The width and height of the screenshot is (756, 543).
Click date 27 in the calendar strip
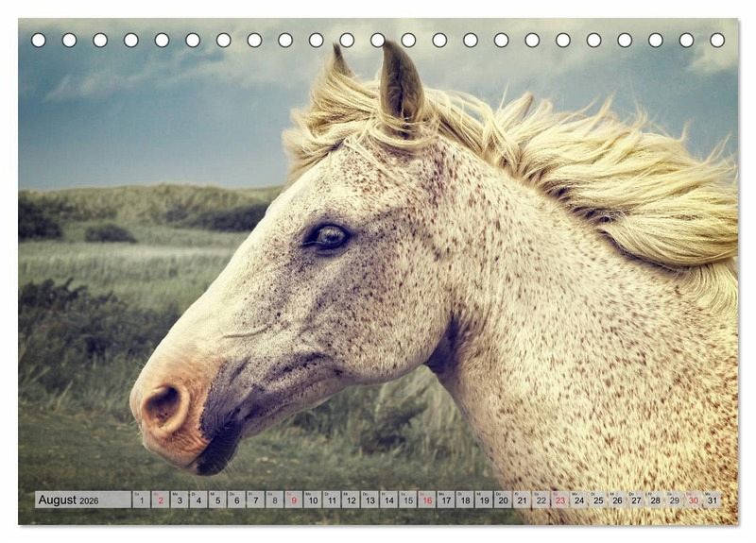636,500
